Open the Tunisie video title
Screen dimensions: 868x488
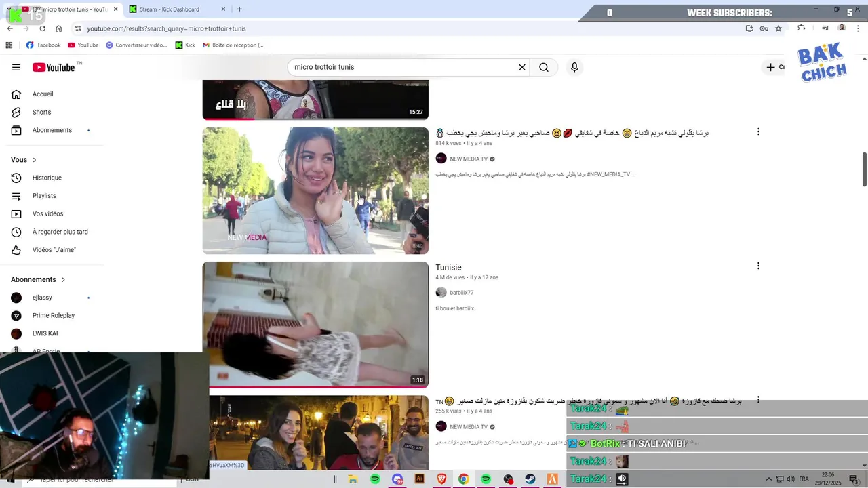pyautogui.click(x=448, y=268)
